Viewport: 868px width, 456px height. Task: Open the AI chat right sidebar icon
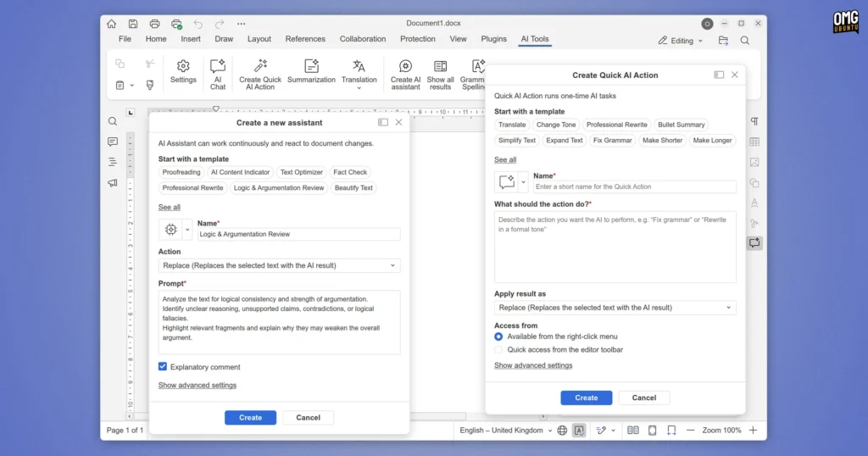(x=754, y=242)
